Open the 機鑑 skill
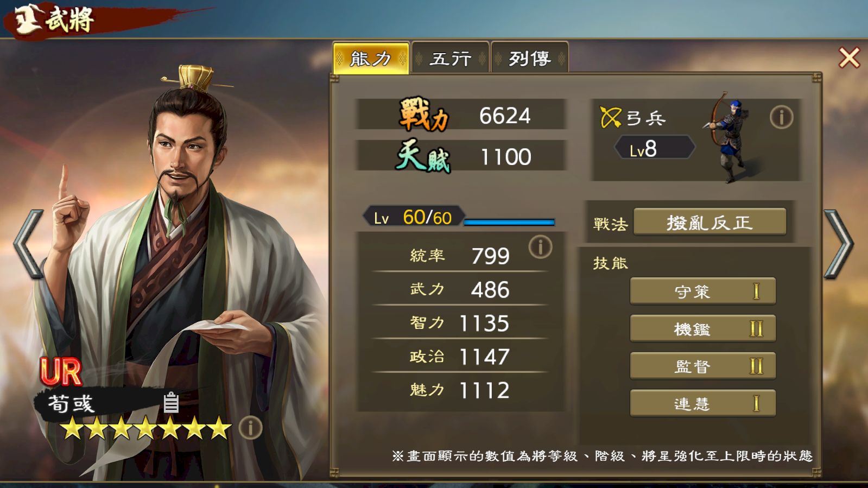Image resolution: width=868 pixels, height=488 pixels. 702,328
